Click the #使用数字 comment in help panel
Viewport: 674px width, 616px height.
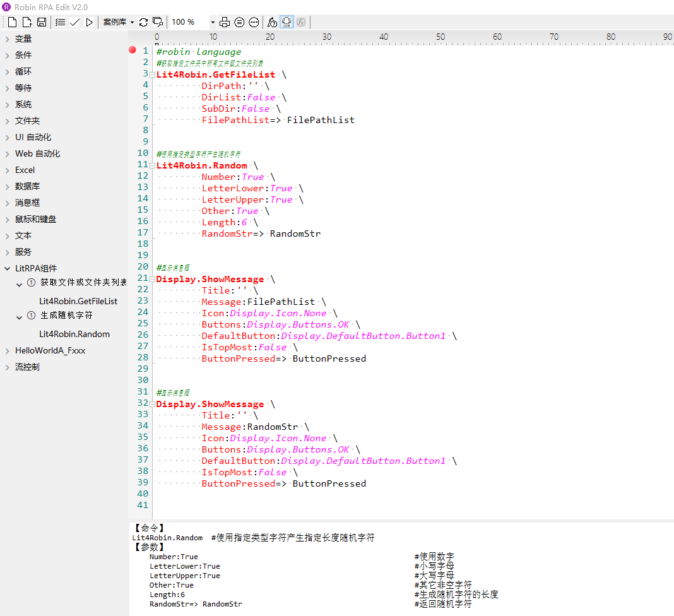point(434,557)
